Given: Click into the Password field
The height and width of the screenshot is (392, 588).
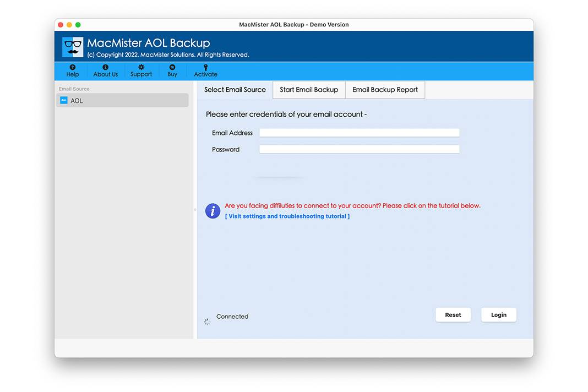Looking at the screenshot, I should tap(359, 149).
